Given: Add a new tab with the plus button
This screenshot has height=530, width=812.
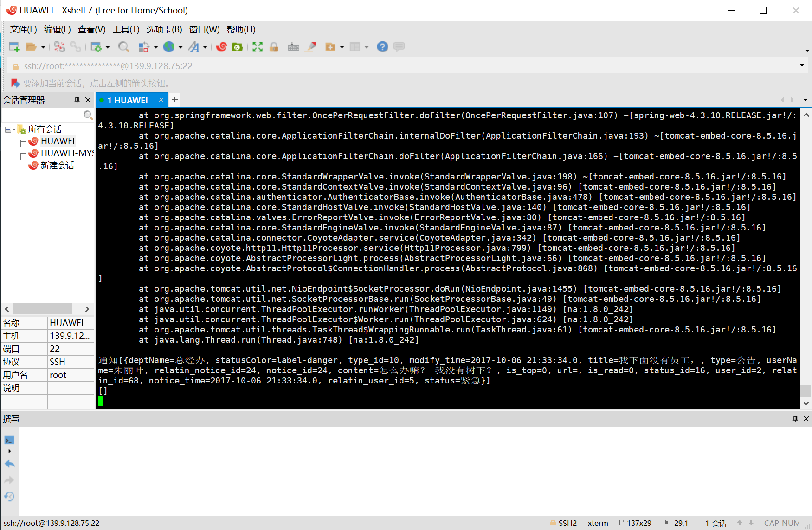Looking at the screenshot, I should [175, 100].
